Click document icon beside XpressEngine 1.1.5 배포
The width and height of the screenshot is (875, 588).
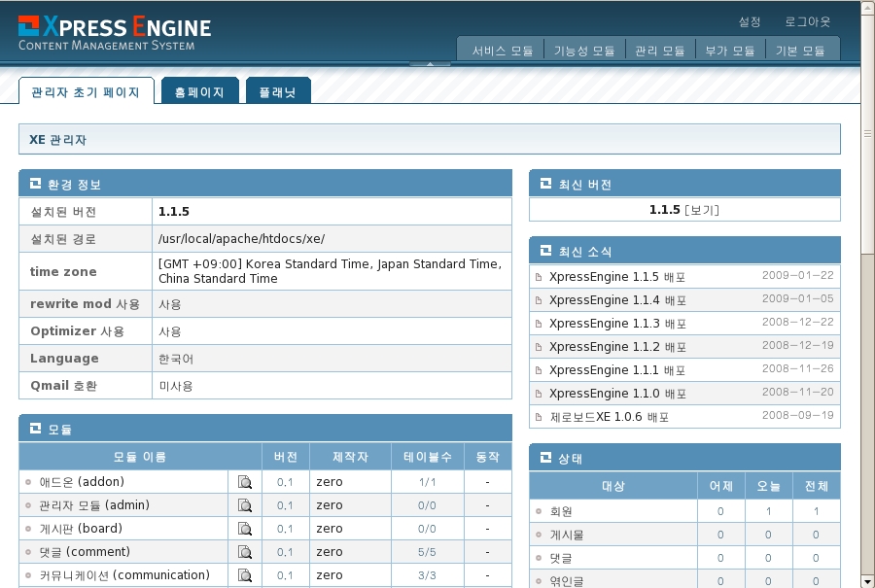pyautogui.click(x=539, y=277)
